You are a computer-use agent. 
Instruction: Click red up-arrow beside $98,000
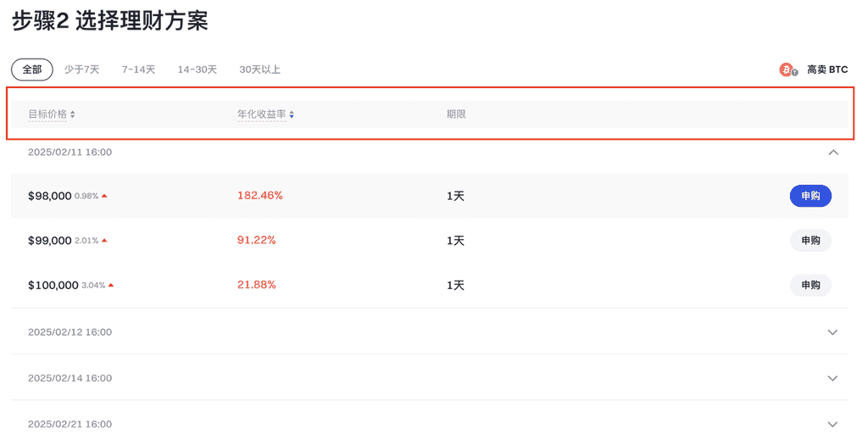click(104, 196)
